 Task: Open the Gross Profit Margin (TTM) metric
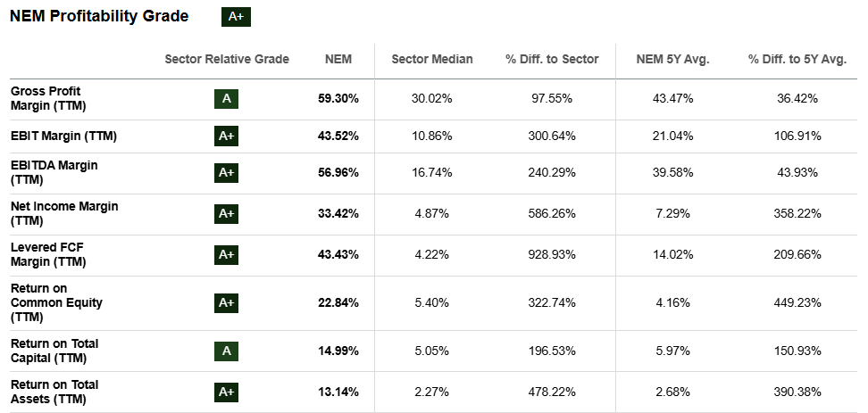coord(48,99)
